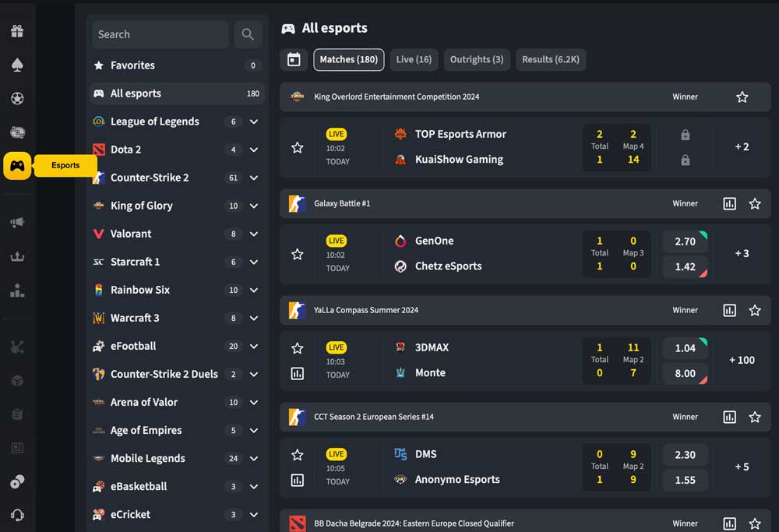Expand the Mobile Legends category
This screenshot has width=779, height=532.
point(254,458)
